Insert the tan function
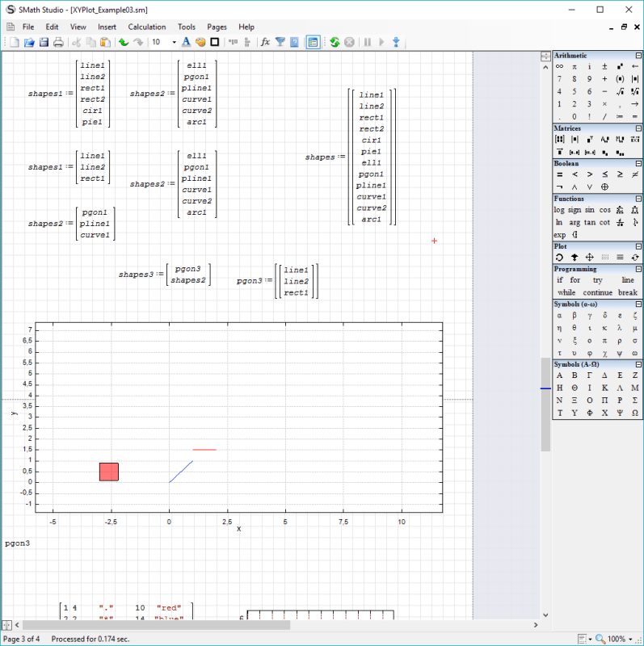 (590, 223)
